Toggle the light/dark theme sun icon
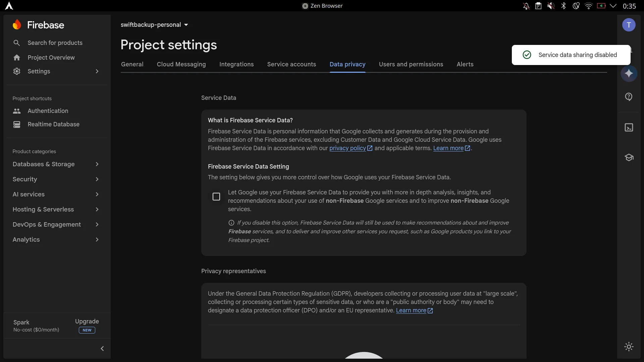644x362 pixels. (x=629, y=347)
